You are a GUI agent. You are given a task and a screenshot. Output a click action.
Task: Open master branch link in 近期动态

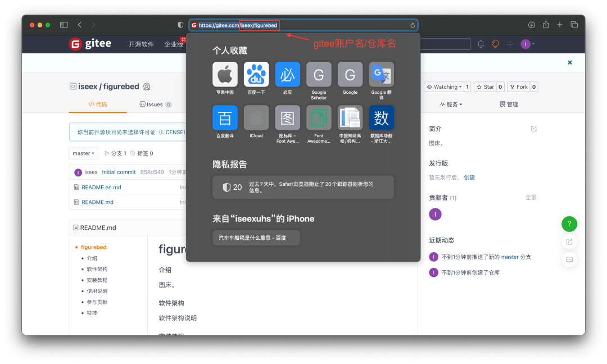pos(510,257)
